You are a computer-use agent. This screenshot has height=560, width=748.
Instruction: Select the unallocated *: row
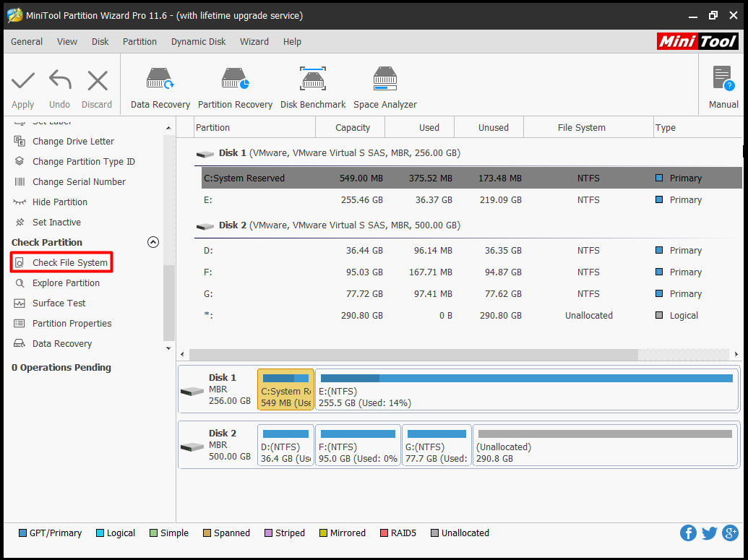click(x=471, y=315)
